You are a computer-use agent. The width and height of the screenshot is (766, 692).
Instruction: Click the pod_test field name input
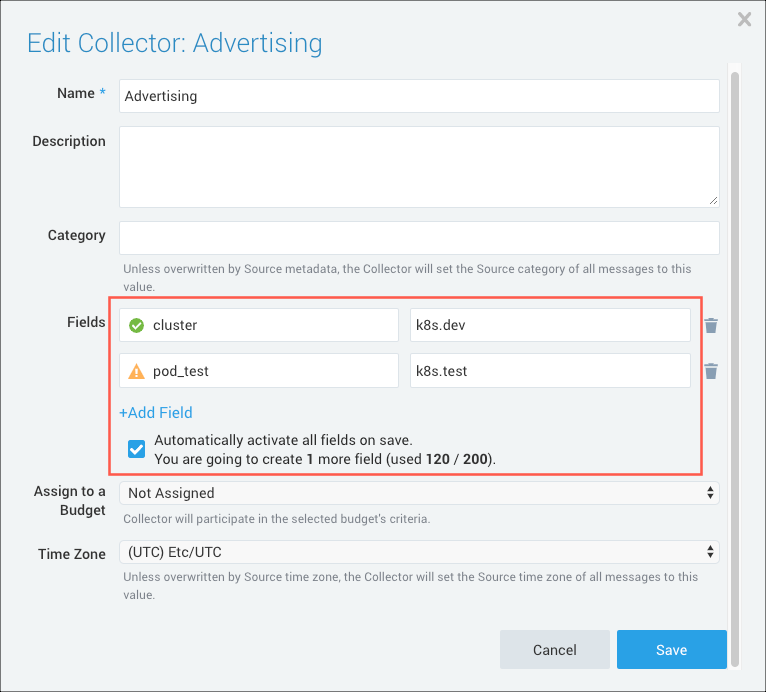click(272, 371)
